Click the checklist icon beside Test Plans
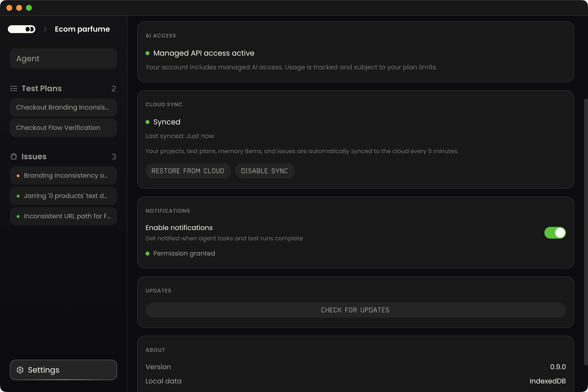The width and height of the screenshot is (588, 392). point(14,88)
